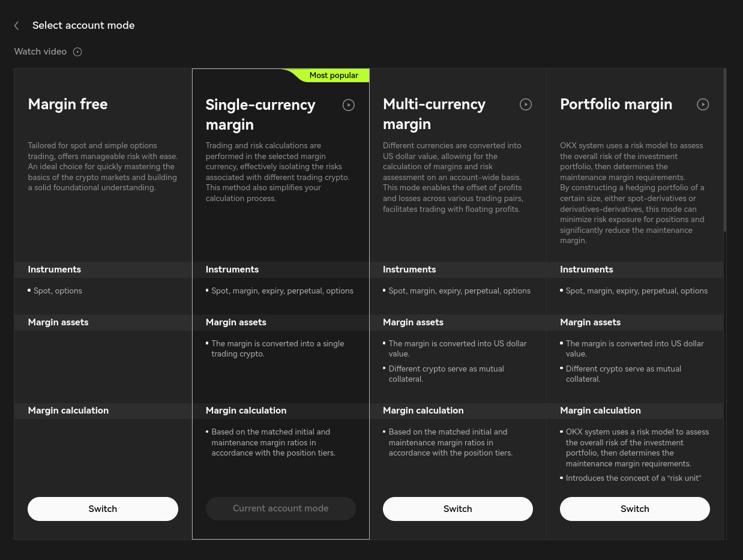The height and width of the screenshot is (560, 743).
Task: Click the back arrow to leave account mode selection
Action: point(16,25)
